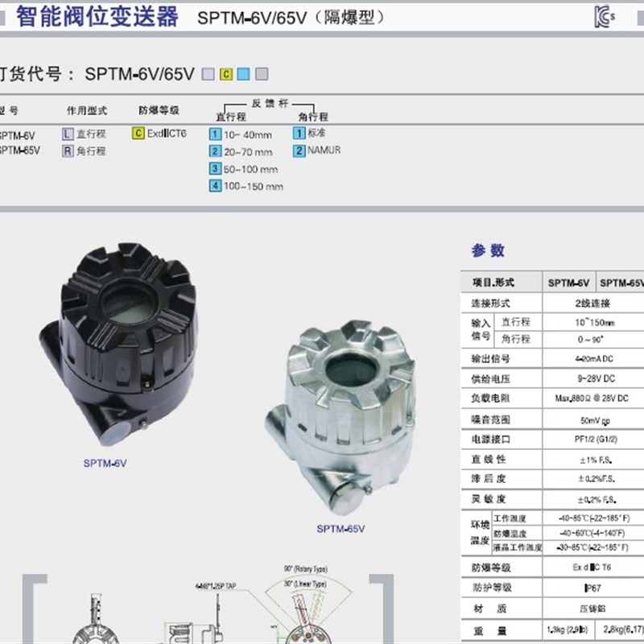Click the SPTM-6V table column header

click(x=568, y=283)
